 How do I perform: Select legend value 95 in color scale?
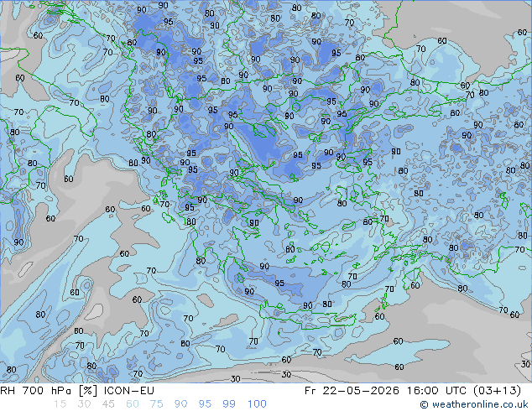(x=205, y=404)
